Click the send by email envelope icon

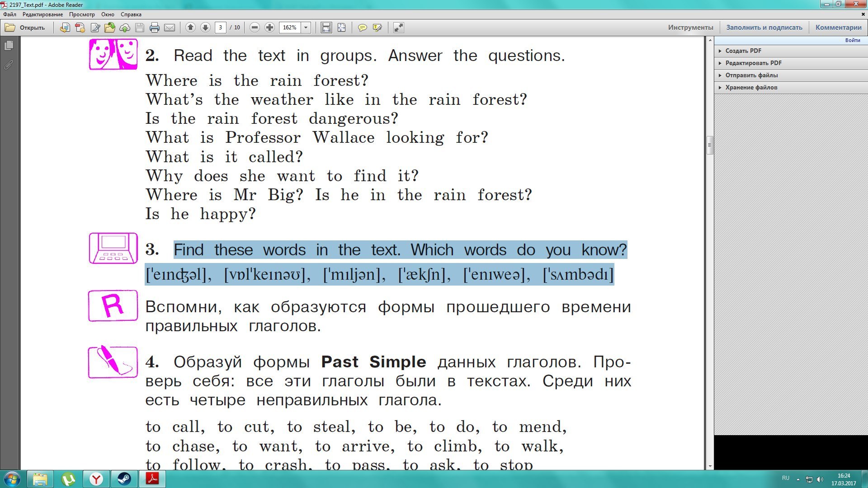coord(170,28)
